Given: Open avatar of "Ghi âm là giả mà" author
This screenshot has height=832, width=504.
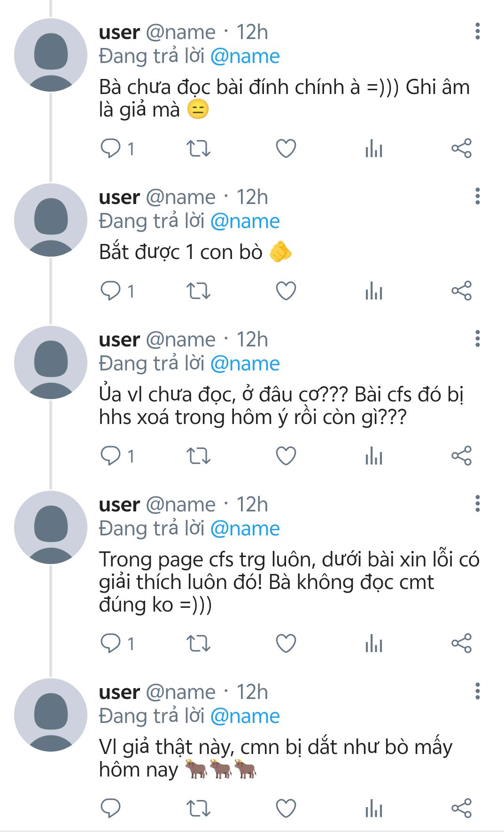Looking at the screenshot, I should [x=51, y=55].
